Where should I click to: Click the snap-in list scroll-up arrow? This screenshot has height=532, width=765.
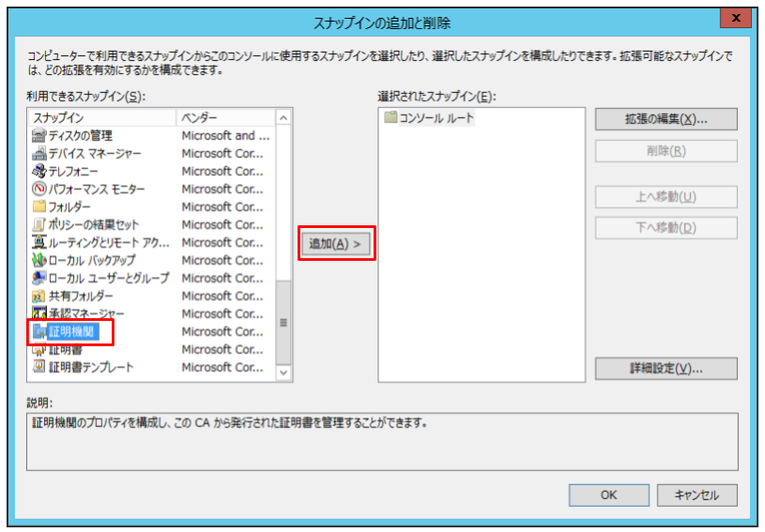pos(283,117)
